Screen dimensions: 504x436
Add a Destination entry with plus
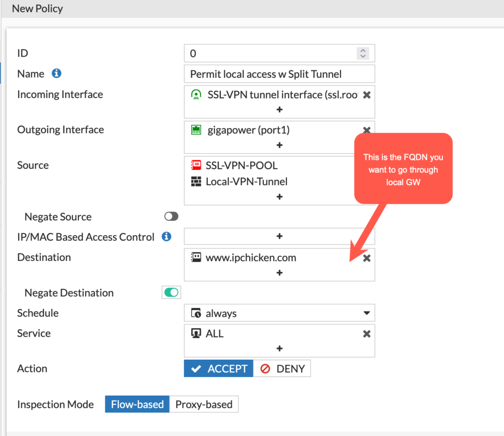click(280, 273)
